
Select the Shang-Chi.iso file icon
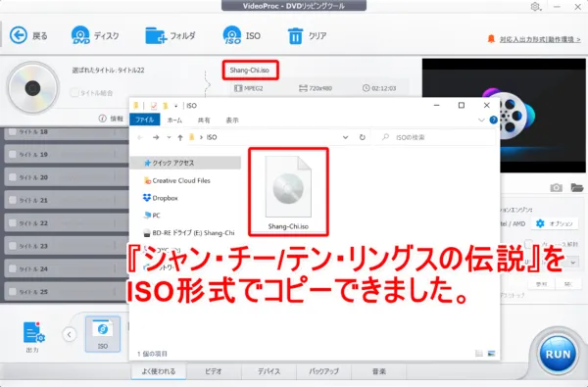pos(288,186)
